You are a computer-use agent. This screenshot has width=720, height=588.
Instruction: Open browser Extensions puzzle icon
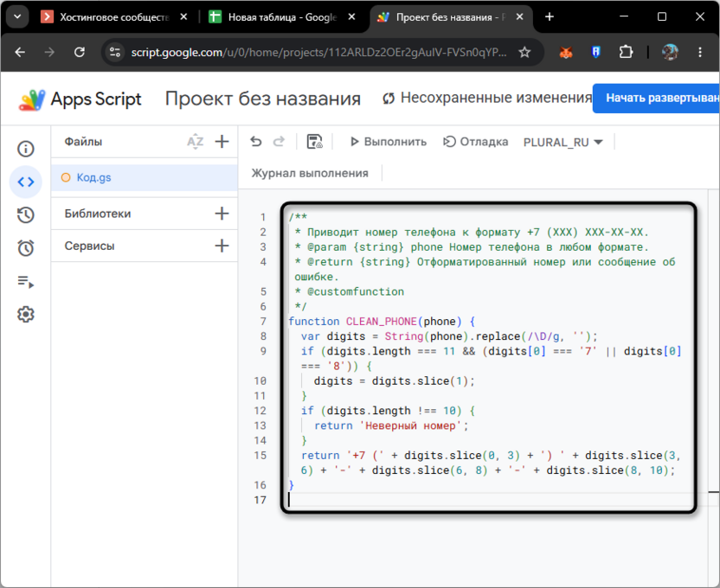pyautogui.click(x=626, y=52)
